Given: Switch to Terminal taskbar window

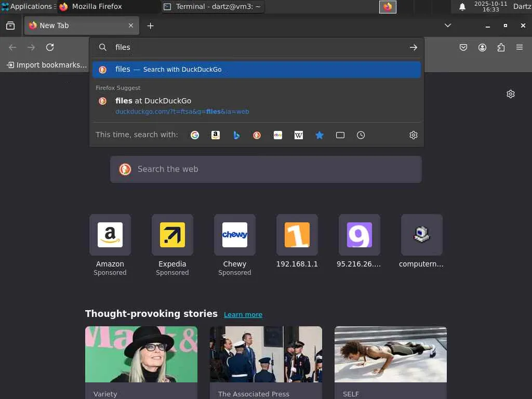Looking at the screenshot, I should click(212, 6).
